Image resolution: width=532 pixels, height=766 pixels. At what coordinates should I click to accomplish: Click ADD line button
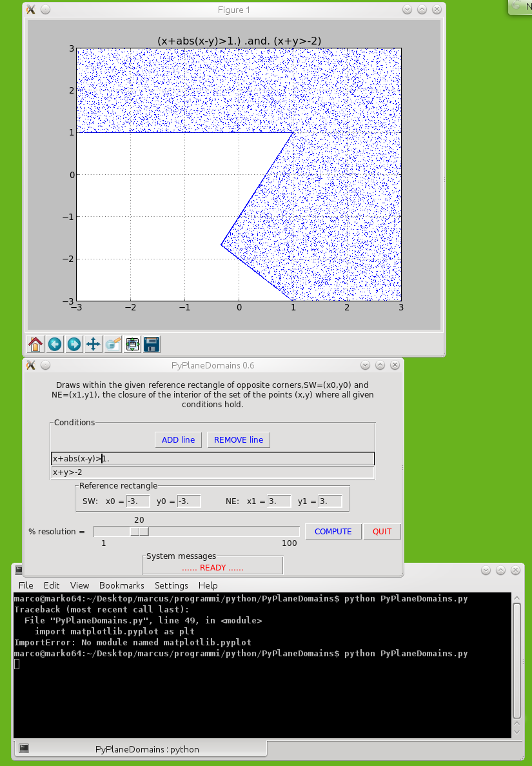(x=178, y=439)
